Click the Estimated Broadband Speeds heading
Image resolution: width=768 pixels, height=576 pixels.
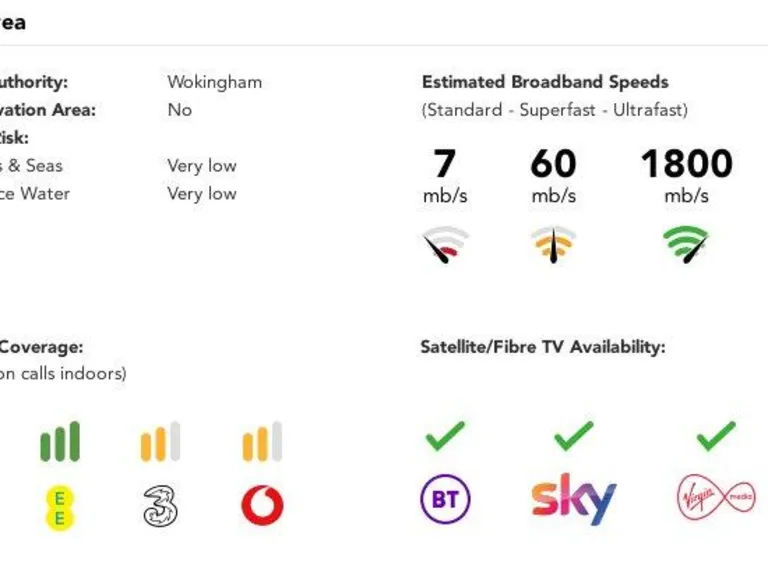pos(545,82)
